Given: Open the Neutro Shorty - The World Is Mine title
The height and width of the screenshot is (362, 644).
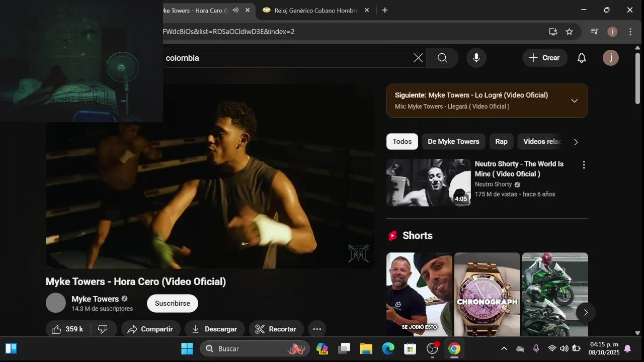Looking at the screenshot, I should (x=519, y=169).
